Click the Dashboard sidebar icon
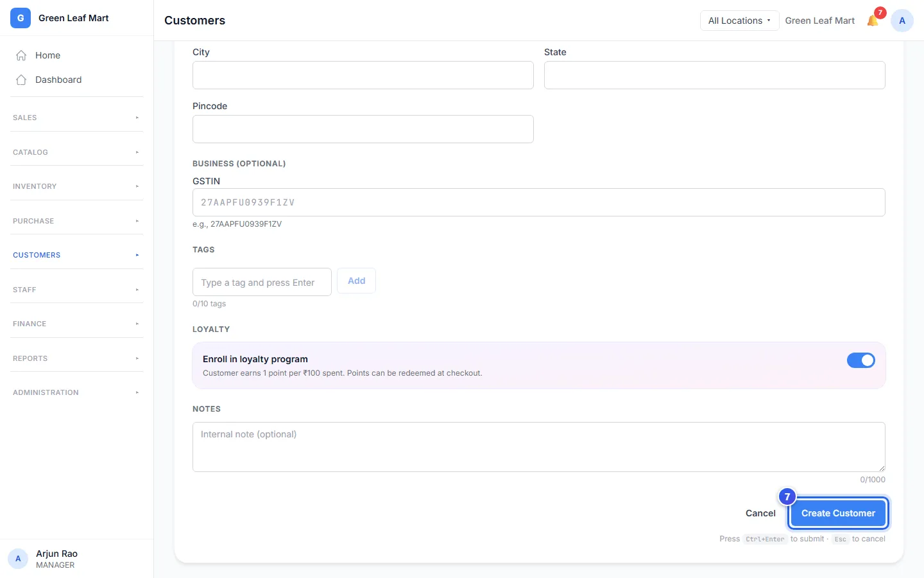 (x=21, y=80)
